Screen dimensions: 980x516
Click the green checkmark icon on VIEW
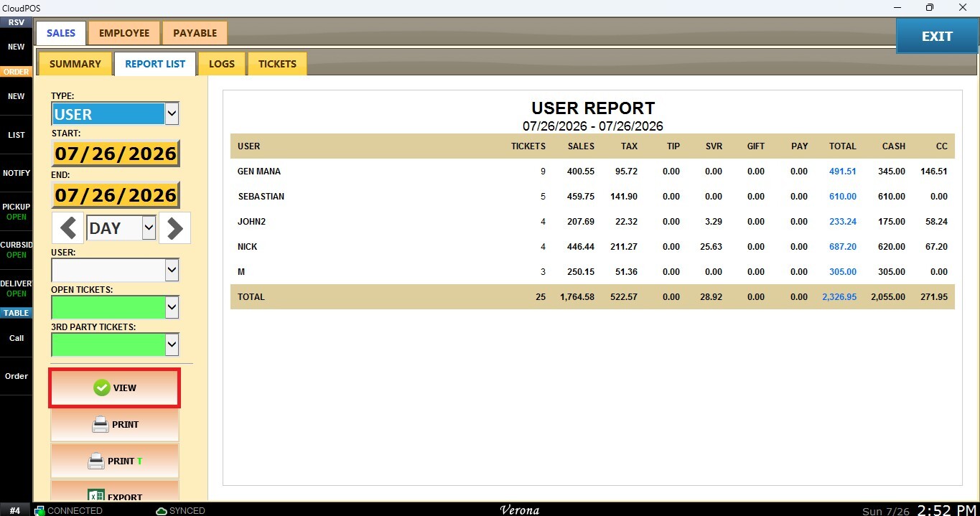point(102,388)
